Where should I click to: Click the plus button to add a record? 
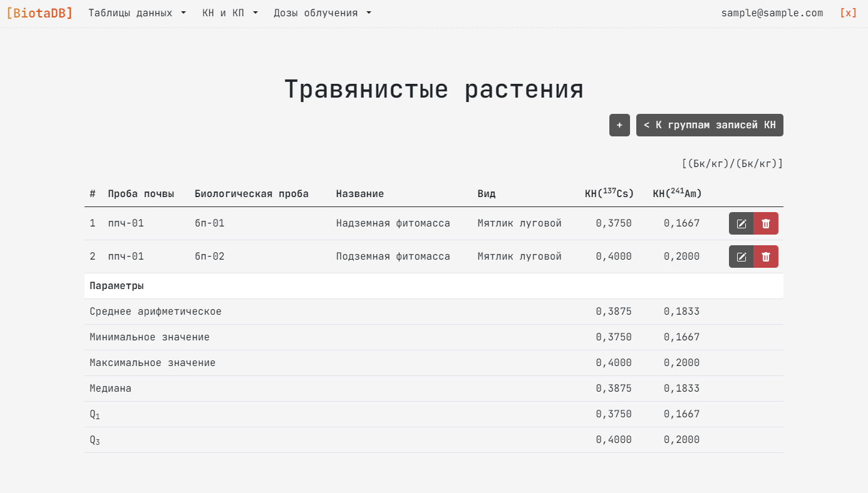point(619,125)
